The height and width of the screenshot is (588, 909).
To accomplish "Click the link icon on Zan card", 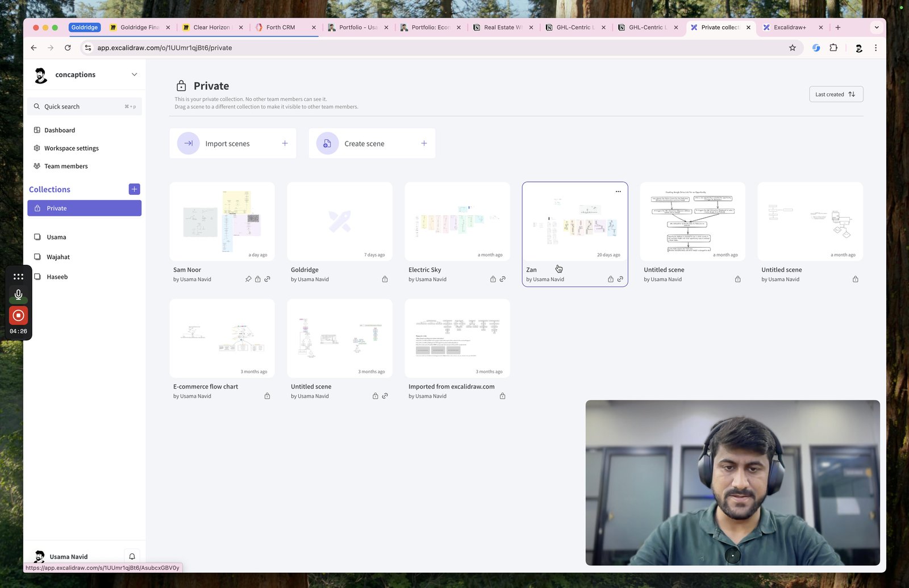I will click(x=620, y=279).
